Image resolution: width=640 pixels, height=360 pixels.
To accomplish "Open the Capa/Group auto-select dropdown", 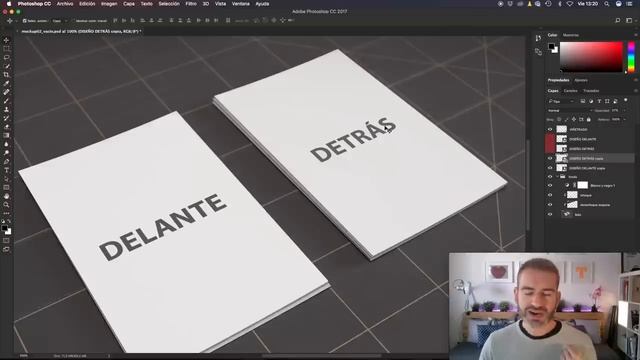I will (60, 21).
